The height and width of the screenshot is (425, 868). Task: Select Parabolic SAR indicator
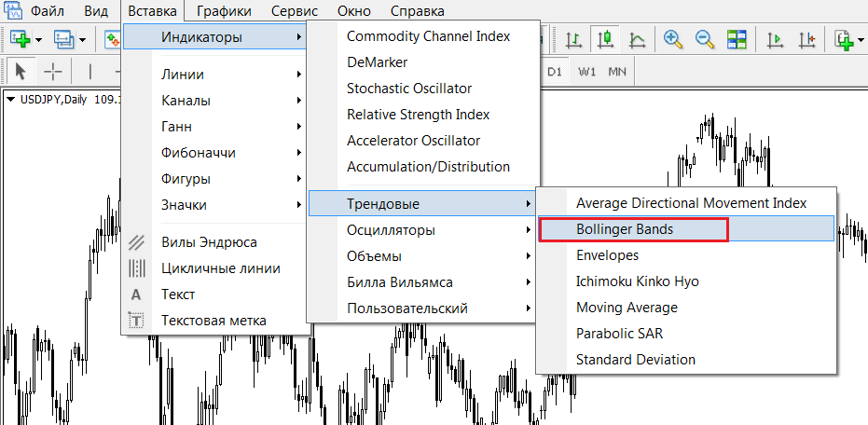[686, 333]
